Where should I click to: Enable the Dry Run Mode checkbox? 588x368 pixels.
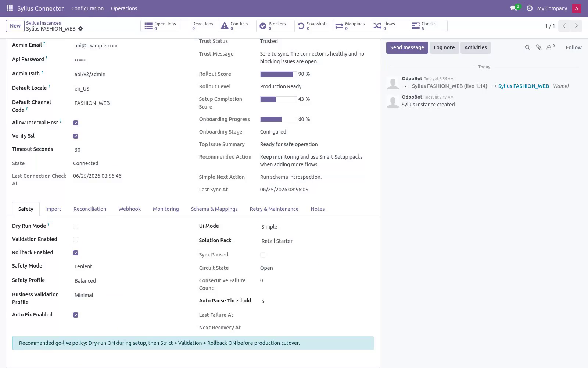click(x=76, y=226)
